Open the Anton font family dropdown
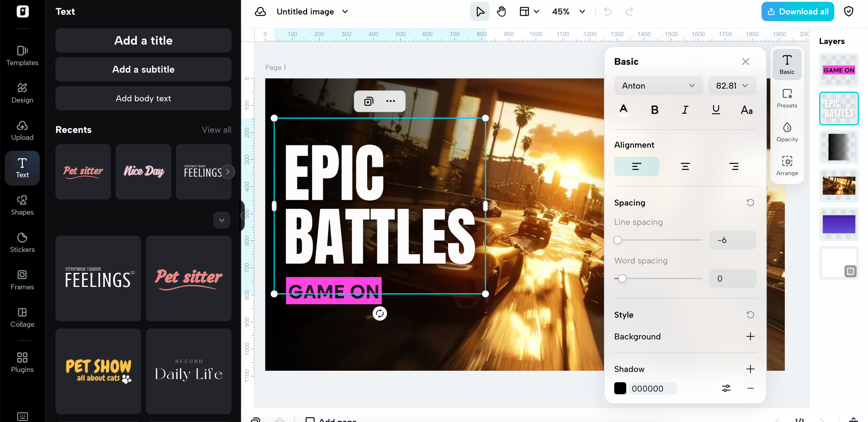 658,86
